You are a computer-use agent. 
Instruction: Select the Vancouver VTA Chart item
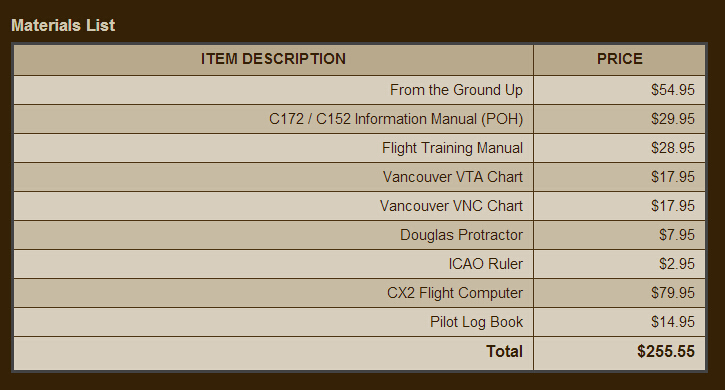click(453, 177)
